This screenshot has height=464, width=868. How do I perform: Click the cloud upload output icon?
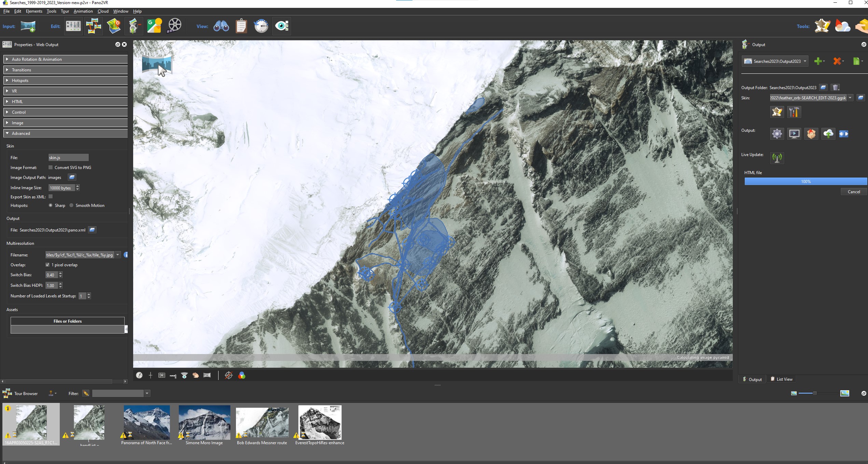click(828, 133)
